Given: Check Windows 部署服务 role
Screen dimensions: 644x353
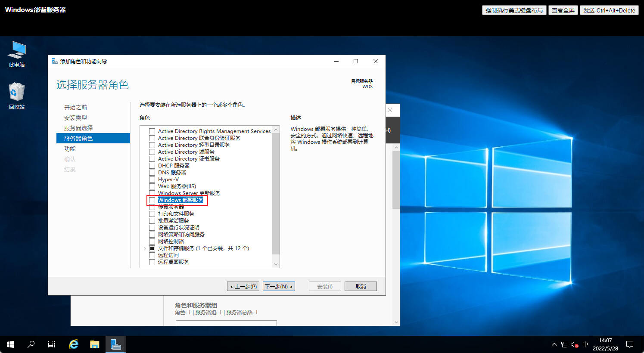Looking at the screenshot, I should (x=152, y=200).
